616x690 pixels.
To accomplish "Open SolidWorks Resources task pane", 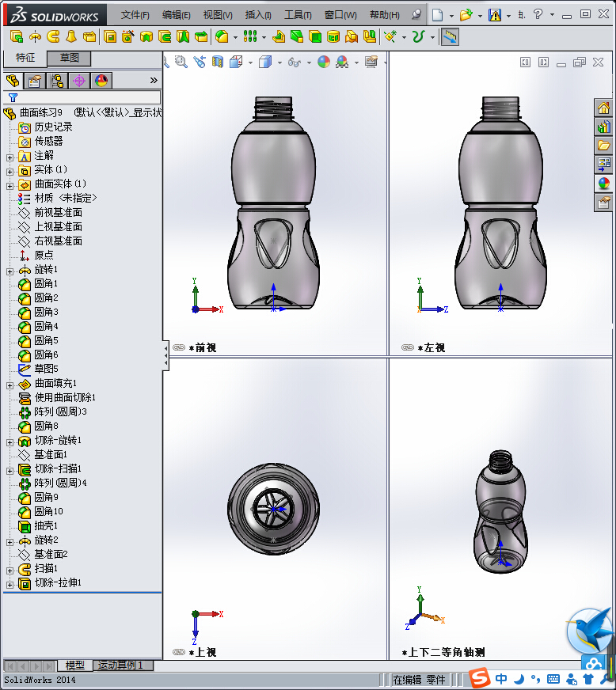I will coord(603,108).
